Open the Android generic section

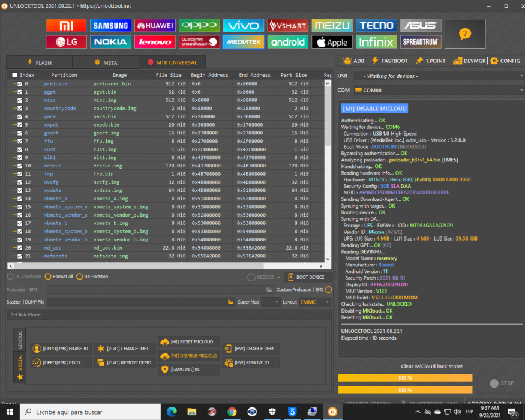(287, 42)
